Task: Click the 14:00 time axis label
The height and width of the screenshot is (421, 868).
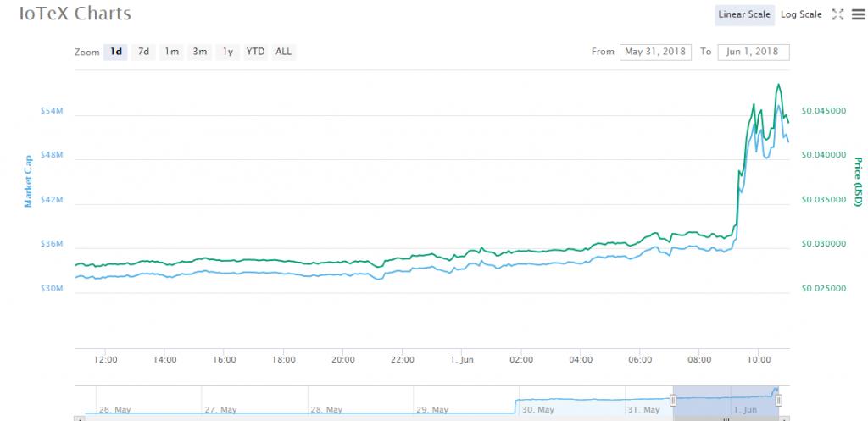Action: point(164,360)
